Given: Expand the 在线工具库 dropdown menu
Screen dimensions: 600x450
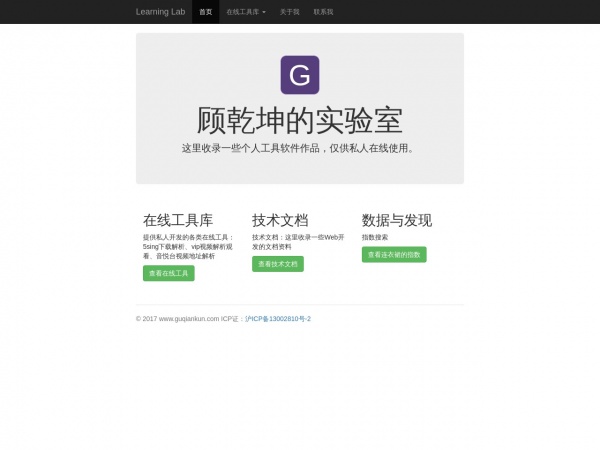Looking at the screenshot, I should 246,12.
